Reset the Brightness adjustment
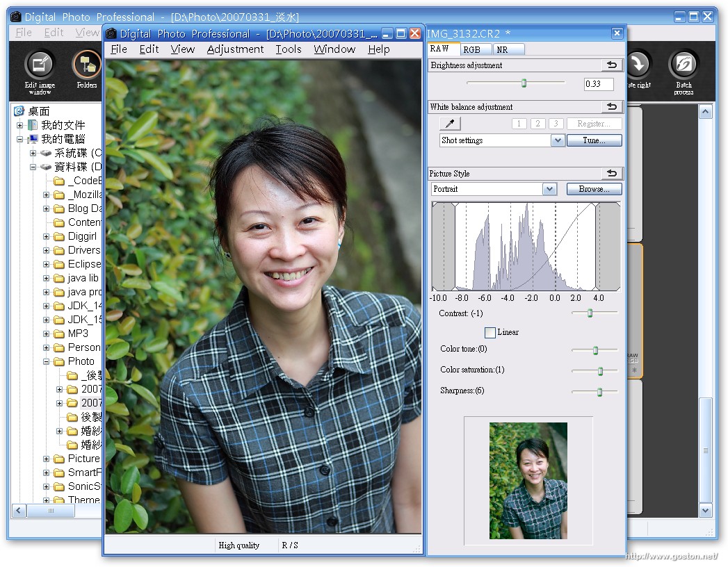728x567 pixels. click(x=612, y=65)
